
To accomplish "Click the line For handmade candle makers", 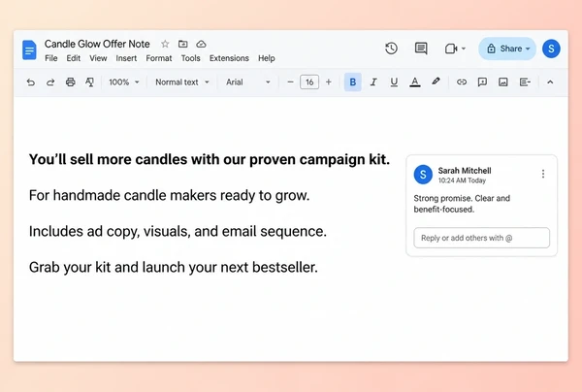I will (169, 195).
